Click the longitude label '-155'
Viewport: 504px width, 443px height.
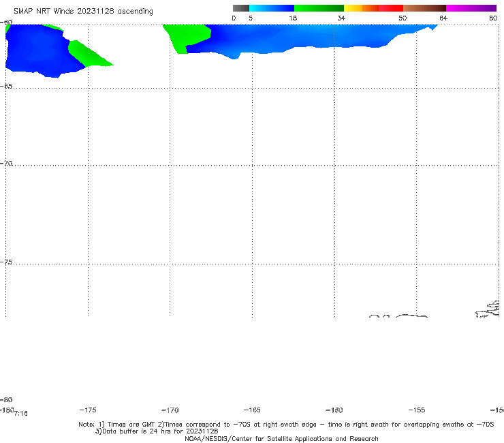[417, 410]
